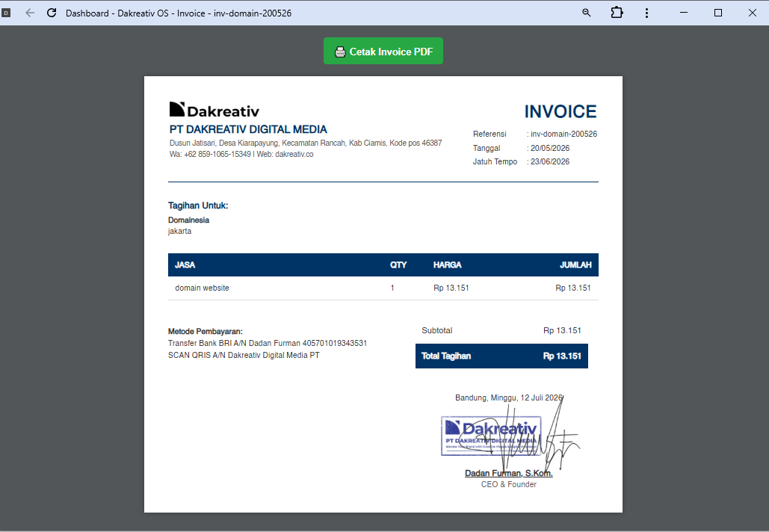This screenshot has width=769, height=532.
Task: Click the Tanggal value 20/05/2026
Action: (x=550, y=148)
